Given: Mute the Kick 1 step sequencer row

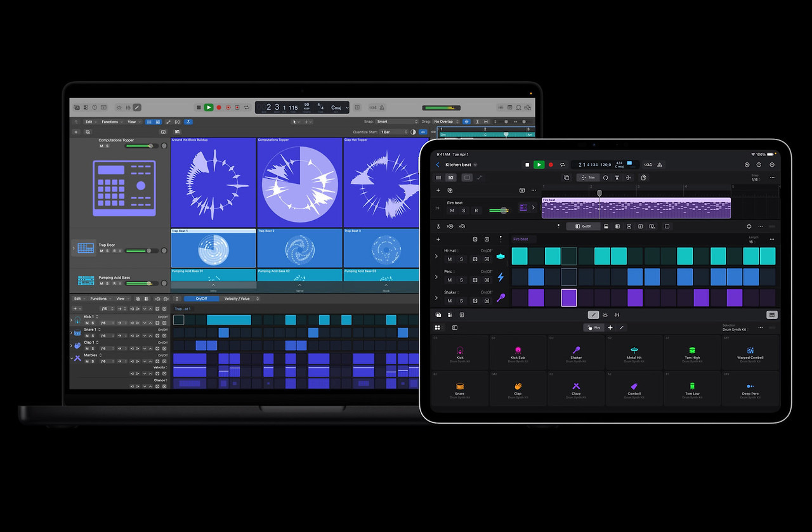Looking at the screenshot, I should click(x=87, y=323).
